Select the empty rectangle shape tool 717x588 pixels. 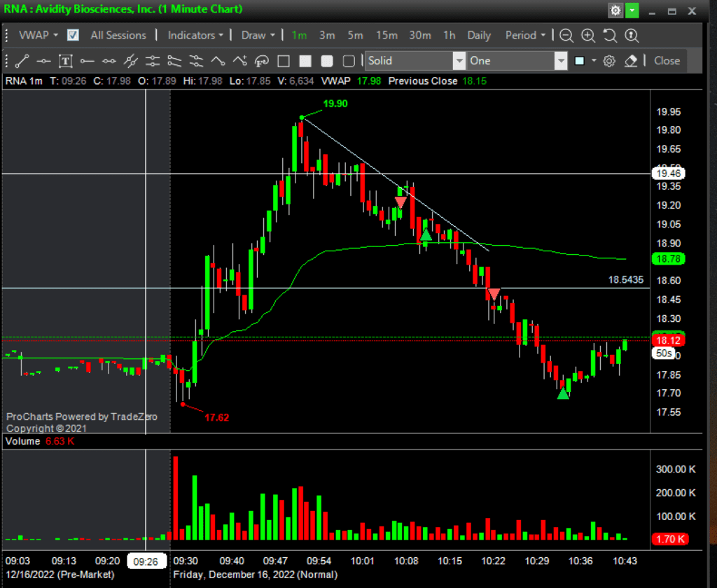(284, 61)
